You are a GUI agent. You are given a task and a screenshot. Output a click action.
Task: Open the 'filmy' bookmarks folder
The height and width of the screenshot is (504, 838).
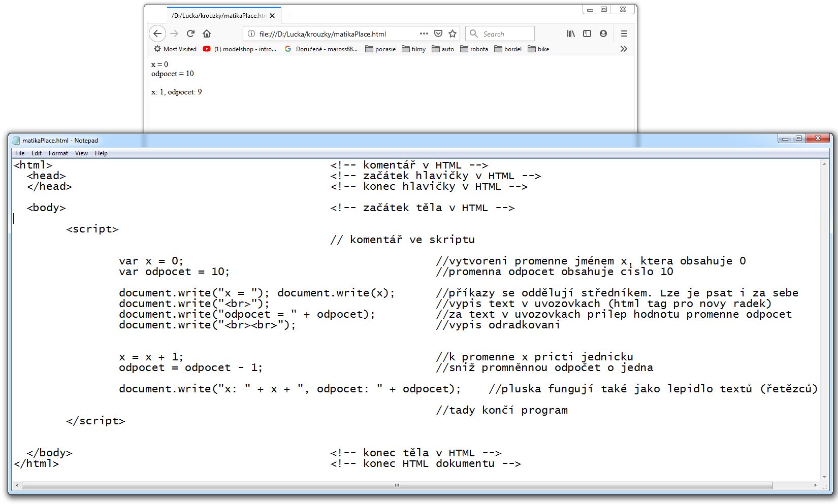[413, 49]
